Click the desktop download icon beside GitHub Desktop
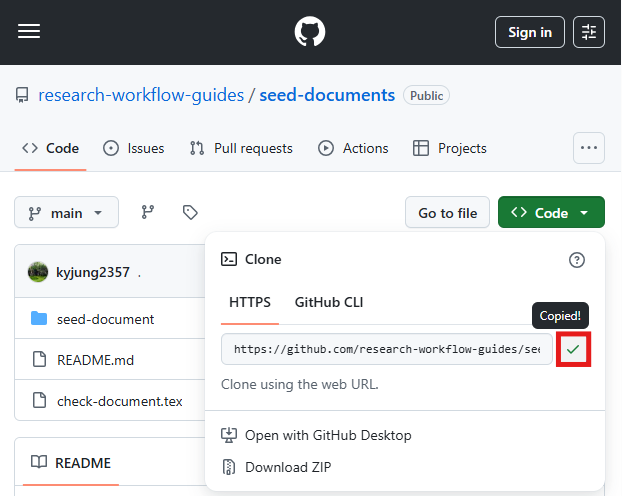Viewport: 622px width, 496px height. [229, 435]
